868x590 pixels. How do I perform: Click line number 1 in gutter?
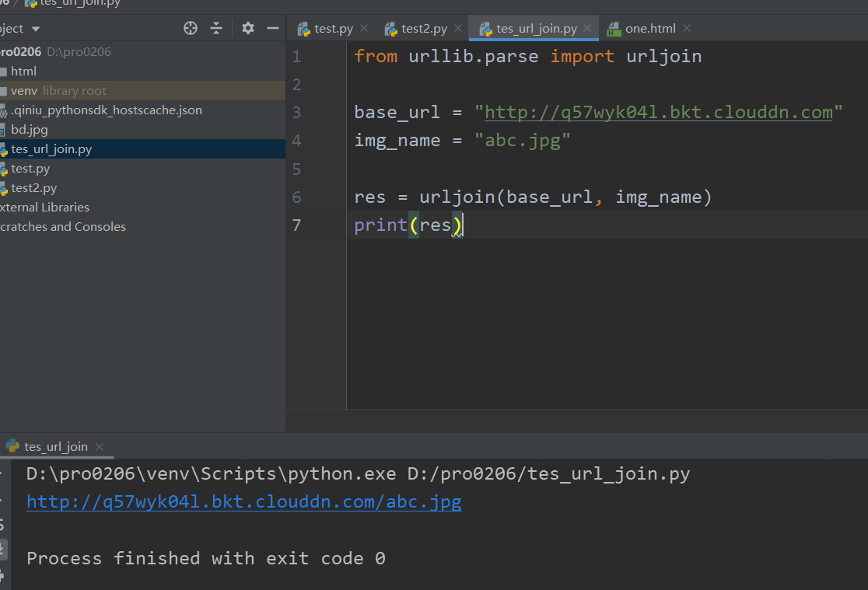[296, 57]
